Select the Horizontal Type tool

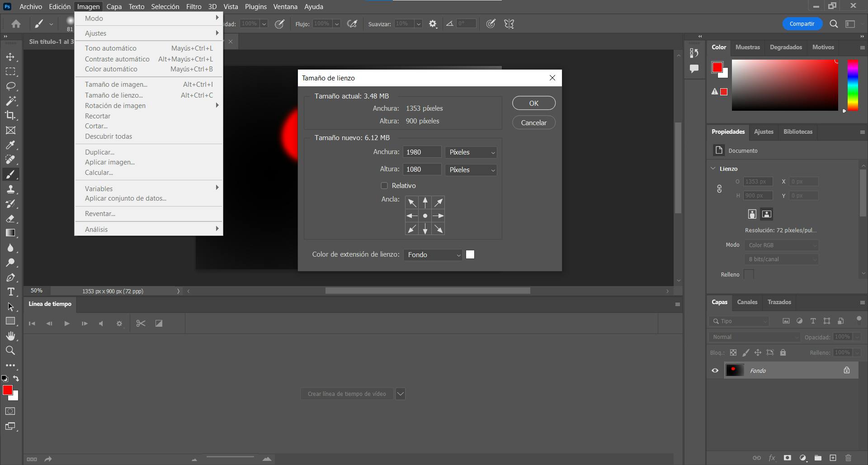coord(10,292)
